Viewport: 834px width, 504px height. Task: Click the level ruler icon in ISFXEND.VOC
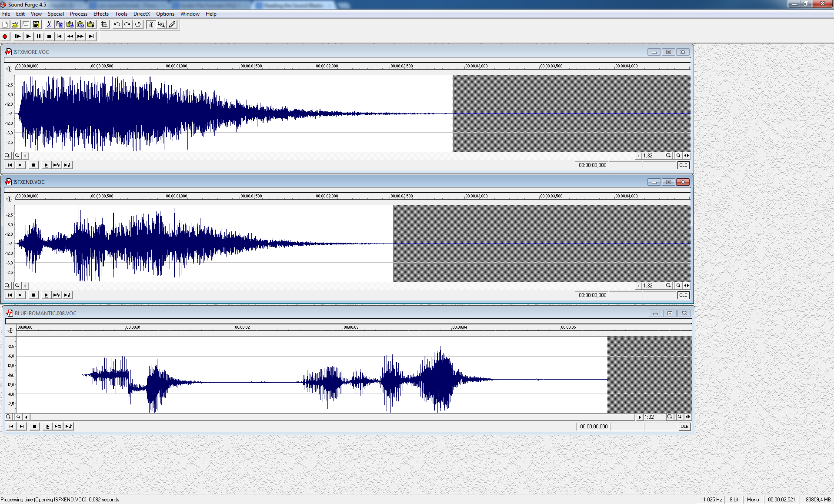coord(9,199)
